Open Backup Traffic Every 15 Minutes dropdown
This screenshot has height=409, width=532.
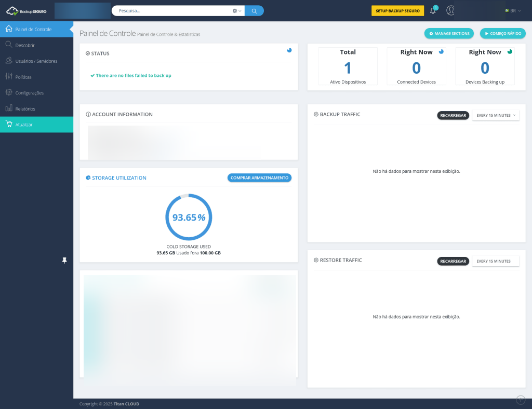(x=496, y=116)
